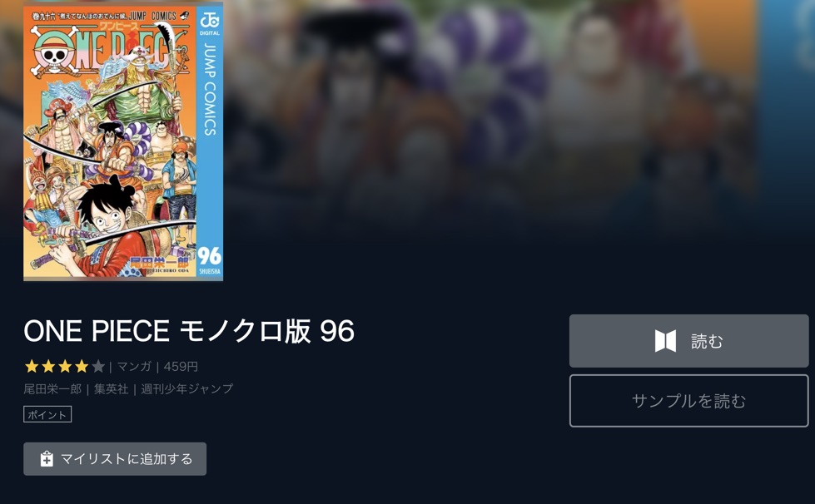Viewport: 815px width, 504px height.
Task: Click the ポイント badge tag
Action: click(47, 415)
